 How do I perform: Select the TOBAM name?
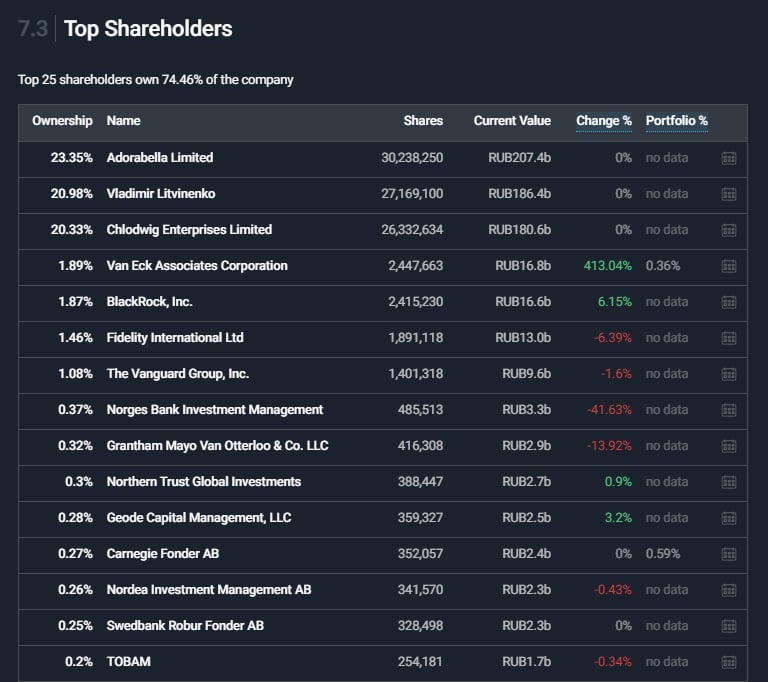(x=128, y=662)
